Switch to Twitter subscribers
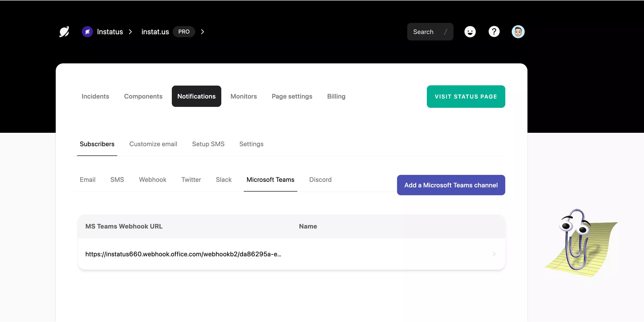The height and width of the screenshot is (322, 644). pyautogui.click(x=191, y=180)
